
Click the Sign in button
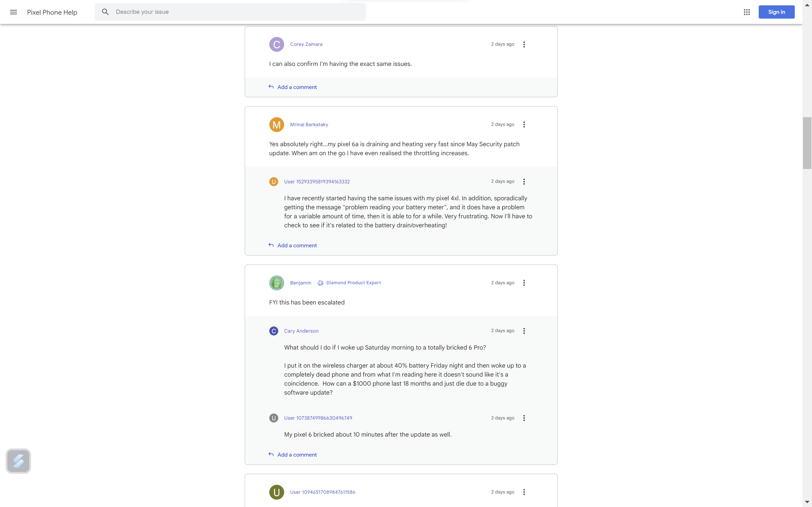(x=776, y=12)
